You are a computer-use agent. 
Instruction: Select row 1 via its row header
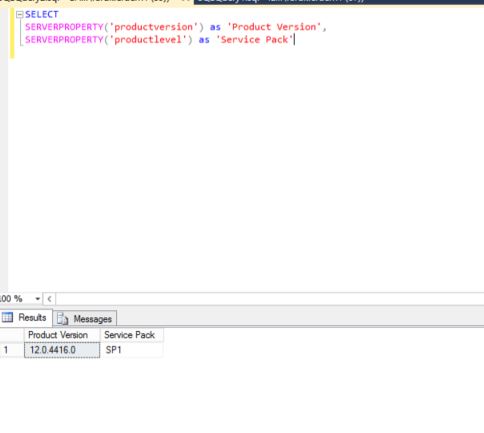pos(12,350)
